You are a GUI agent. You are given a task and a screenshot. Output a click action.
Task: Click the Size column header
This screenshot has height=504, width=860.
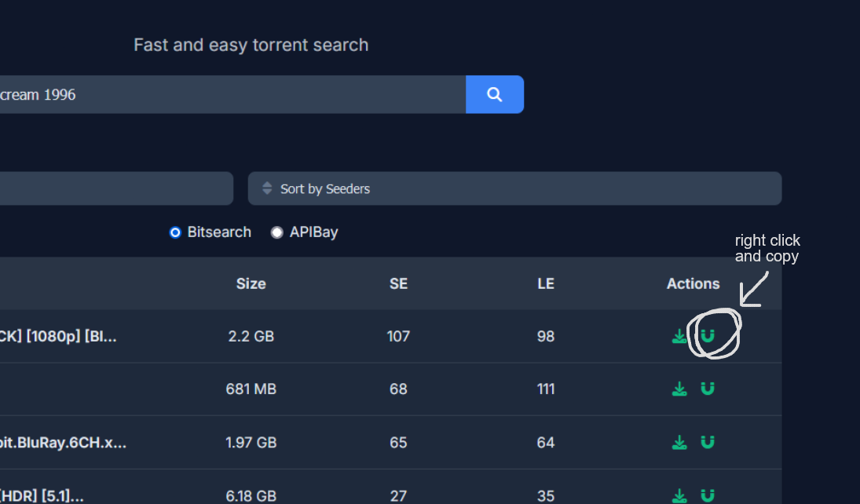click(x=251, y=283)
